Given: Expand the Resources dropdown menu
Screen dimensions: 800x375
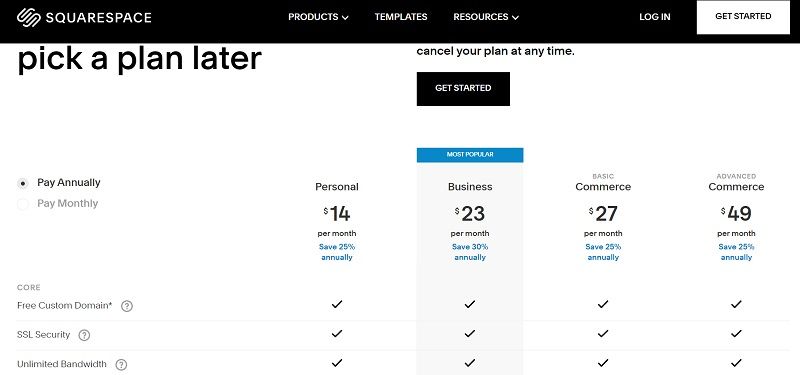Looking at the screenshot, I should (486, 17).
